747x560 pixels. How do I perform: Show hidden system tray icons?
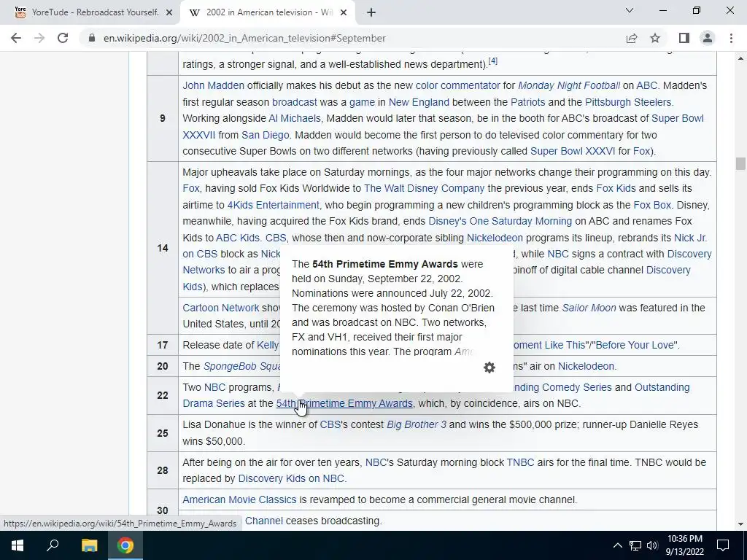[617, 545]
